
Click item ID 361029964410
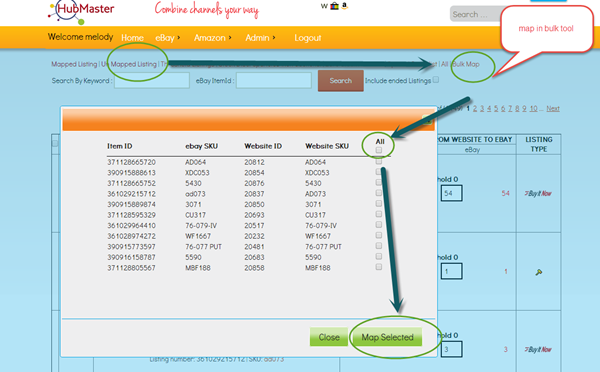pos(131,225)
